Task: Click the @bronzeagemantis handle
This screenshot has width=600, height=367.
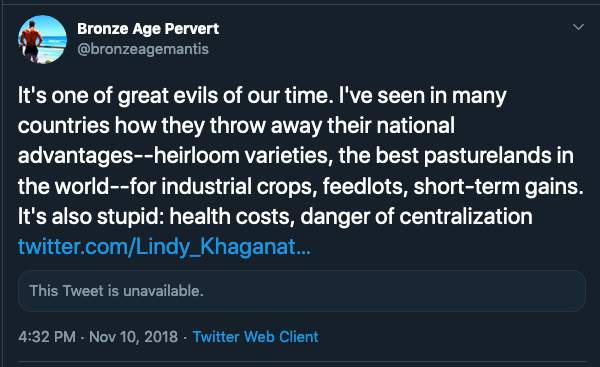Action: [x=143, y=49]
